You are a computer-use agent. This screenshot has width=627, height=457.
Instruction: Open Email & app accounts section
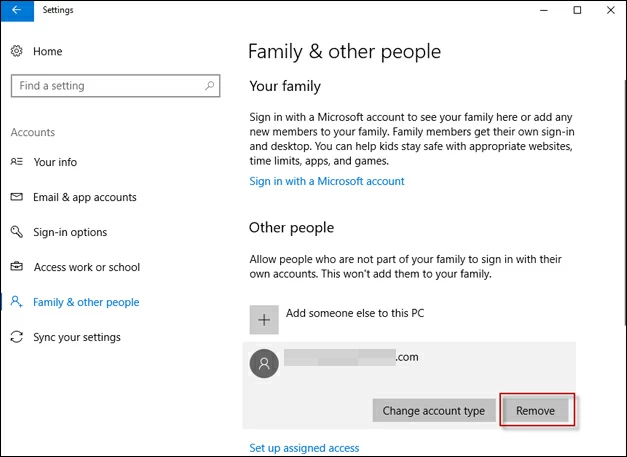point(85,197)
